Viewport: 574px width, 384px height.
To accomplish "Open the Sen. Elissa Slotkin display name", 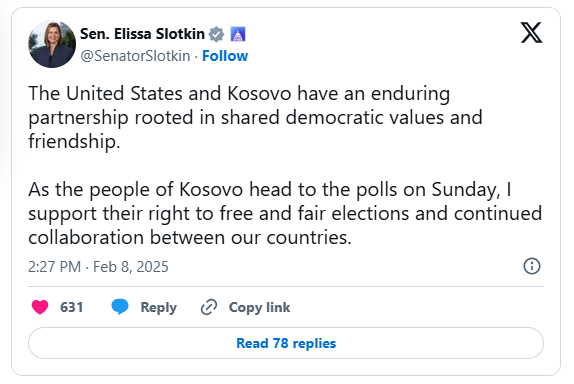I will point(142,34).
